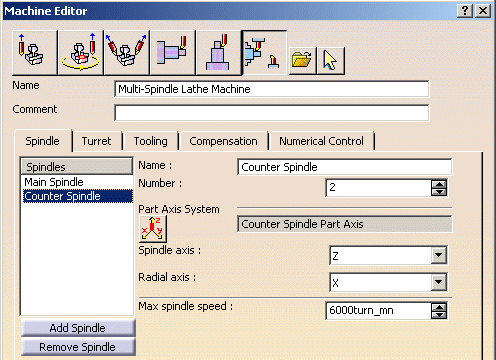The height and width of the screenshot is (360, 496).
Task: Switch to the Turret tab
Action: [97, 141]
